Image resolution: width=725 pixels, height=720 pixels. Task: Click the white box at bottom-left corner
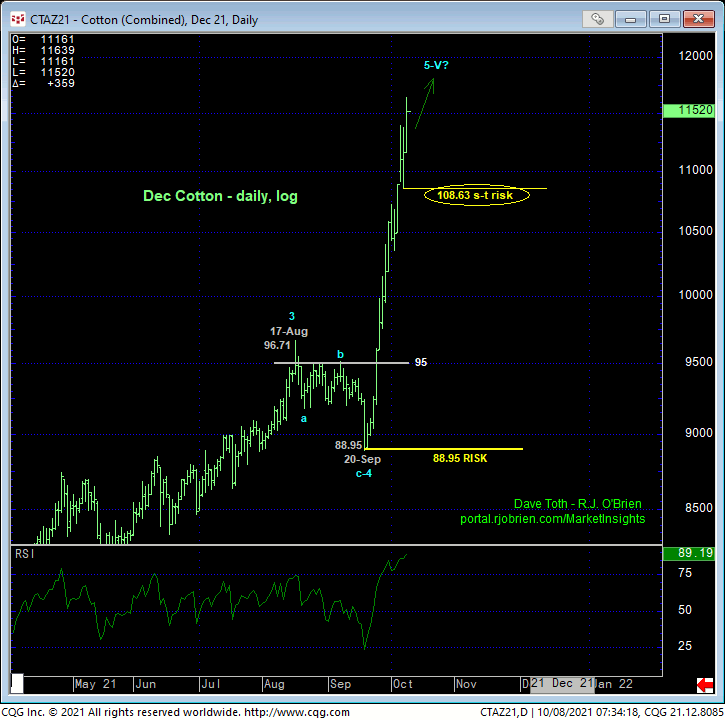(16, 683)
